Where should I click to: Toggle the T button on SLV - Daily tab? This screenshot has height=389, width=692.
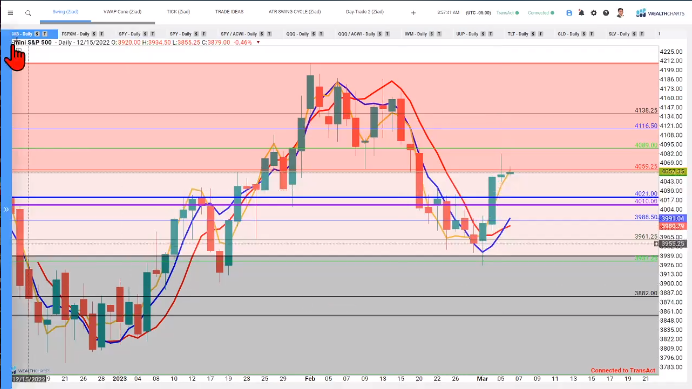tap(641, 34)
